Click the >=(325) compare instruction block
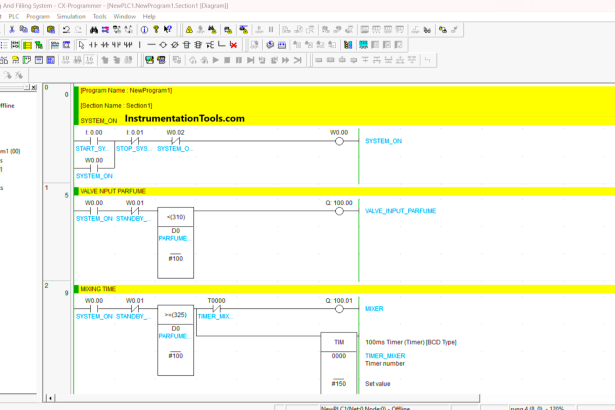 tap(175, 314)
